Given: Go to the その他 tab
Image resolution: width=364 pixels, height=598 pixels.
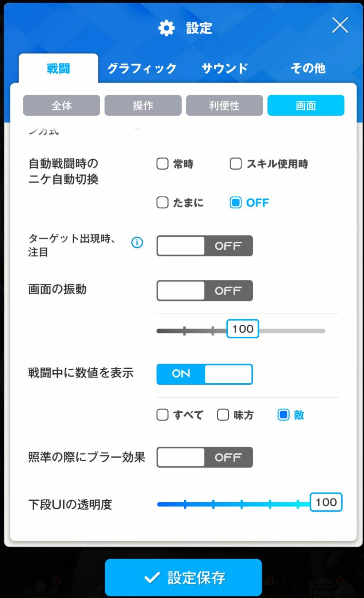Looking at the screenshot, I should pyautogui.click(x=308, y=68).
